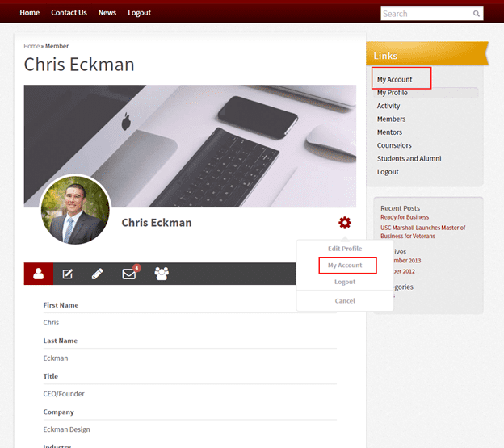Click Chris Eckman's profile photo
This screenshot has width=504, height=448.
(74, 210)
